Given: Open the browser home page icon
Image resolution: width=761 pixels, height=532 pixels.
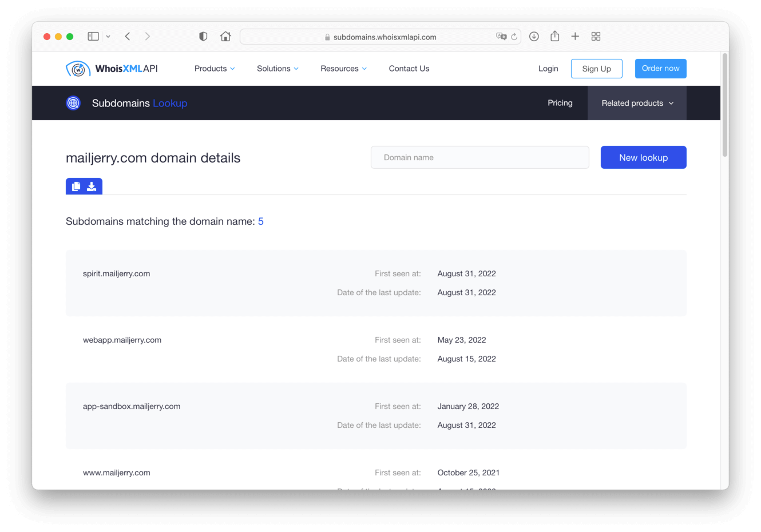Looking at the screenshot, I should [x=225, y=37].
